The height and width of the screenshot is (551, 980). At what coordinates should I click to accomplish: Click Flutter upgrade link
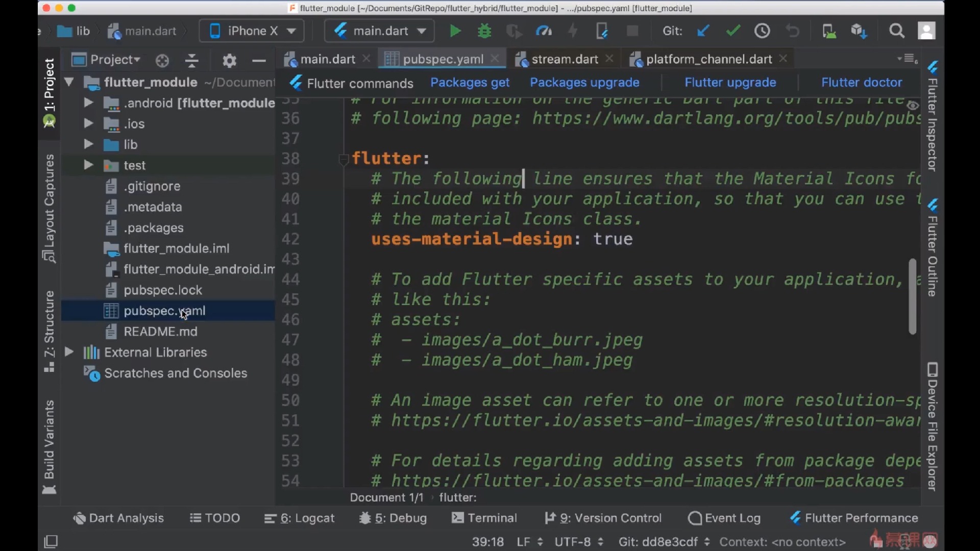pyautogui.click(x=730, y=83)
